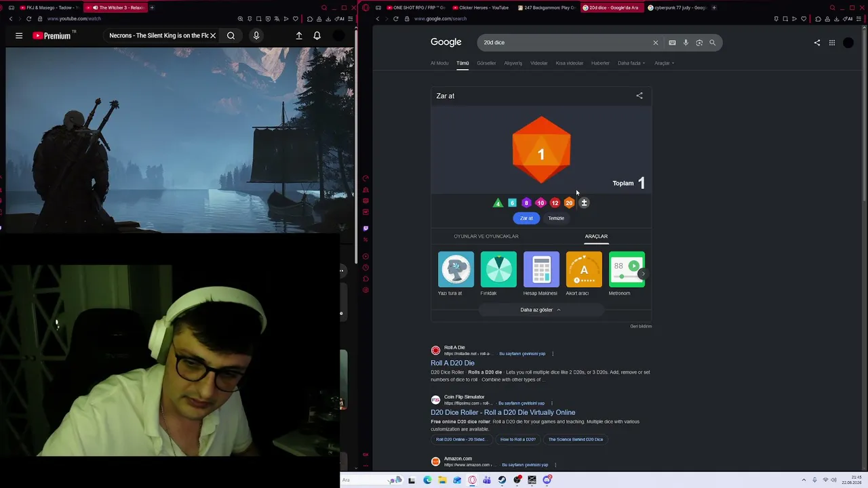This screenshot has height=488, width=868.
Task: Open Hesap Makinesi calculator tool
Action: (541, 274)
